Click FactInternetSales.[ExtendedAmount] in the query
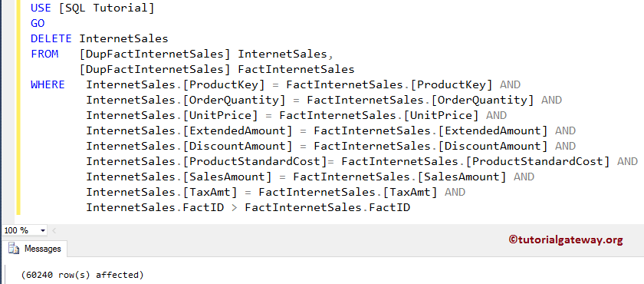The image size is (644, 284). 430,130
